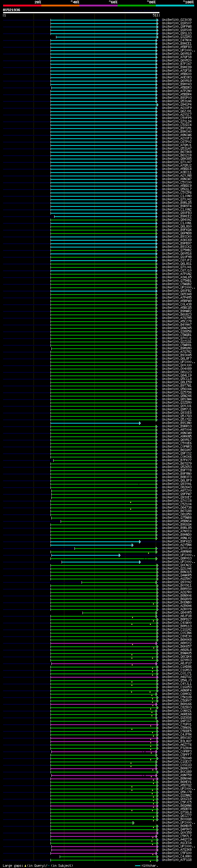Open hit UniRef100_Q9FIS2

pyautogui.click(x=177, y=453)
